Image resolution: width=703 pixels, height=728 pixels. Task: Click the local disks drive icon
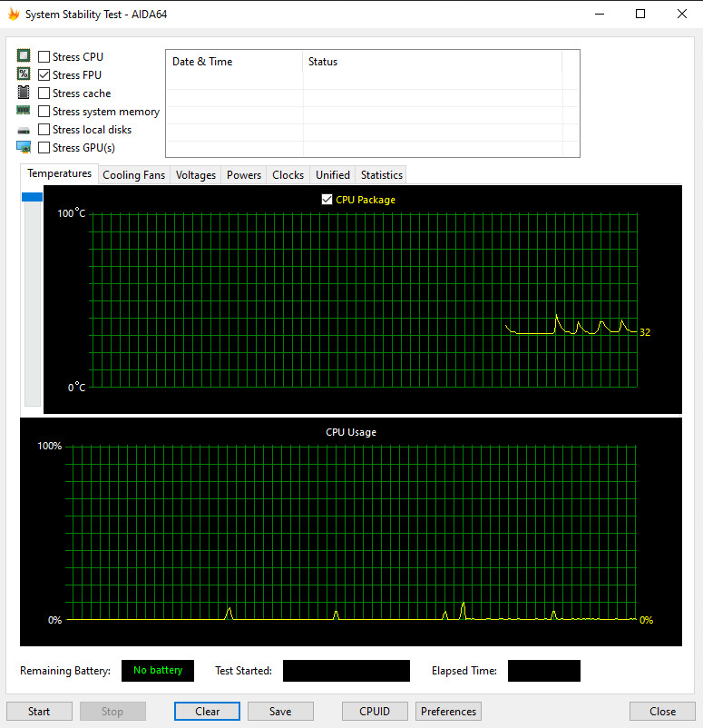pyautogui.click(x=24, y=130)
